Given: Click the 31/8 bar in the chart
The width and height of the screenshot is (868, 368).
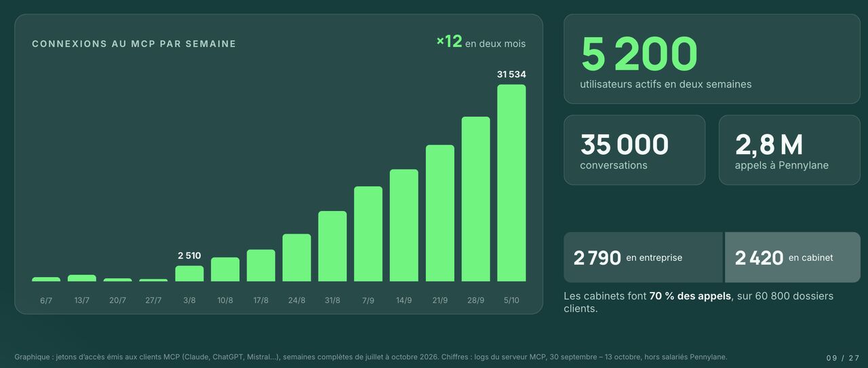Looking at the screenshot, I should click(x=332, y=246).
